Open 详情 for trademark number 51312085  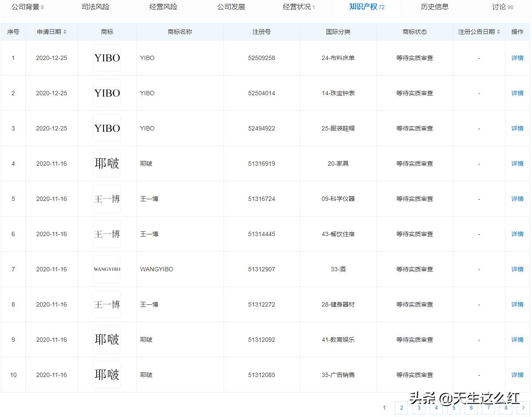pyautogui.click(x=517, y=375)
